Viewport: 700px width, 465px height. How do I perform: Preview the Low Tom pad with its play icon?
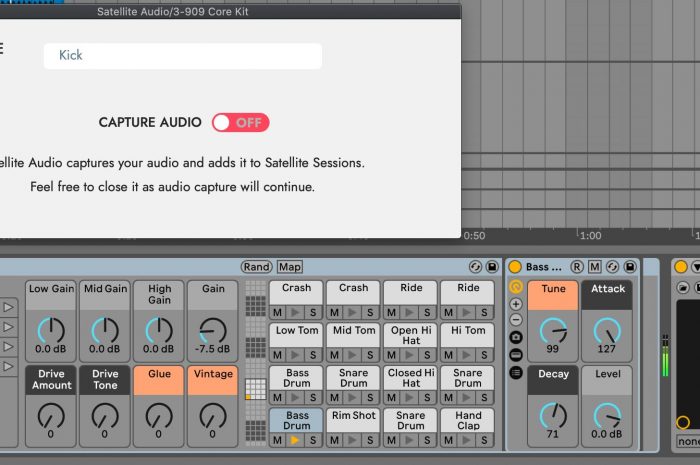click(x=295, y=355)
